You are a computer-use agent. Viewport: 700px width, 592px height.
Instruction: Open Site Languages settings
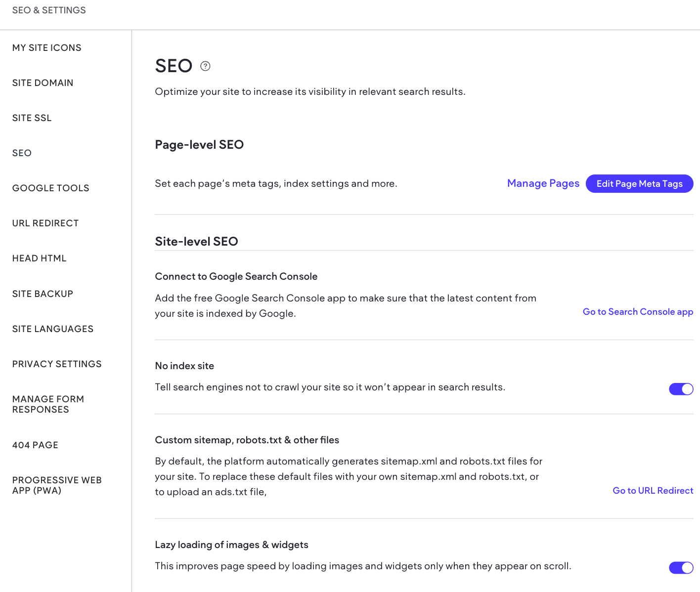pyautogui.click(x=53, y=329)
